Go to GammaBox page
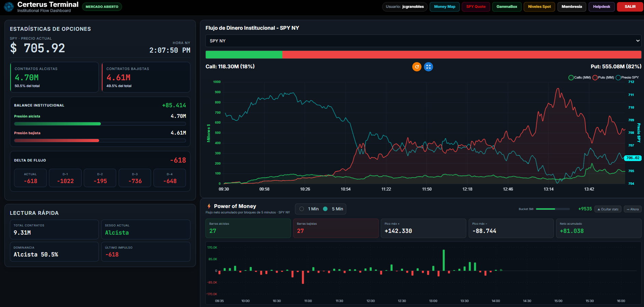Screen dimensions: 644x307 (507, 7)
